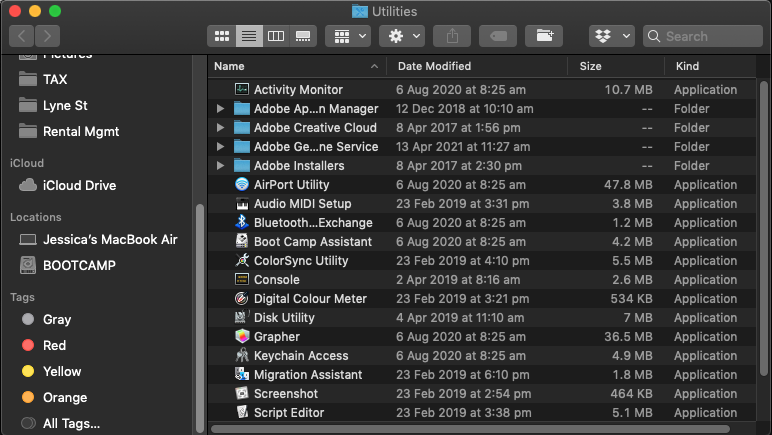Click the date 12 Dec 2018 at 10:10 am

[x=465, y=109]
